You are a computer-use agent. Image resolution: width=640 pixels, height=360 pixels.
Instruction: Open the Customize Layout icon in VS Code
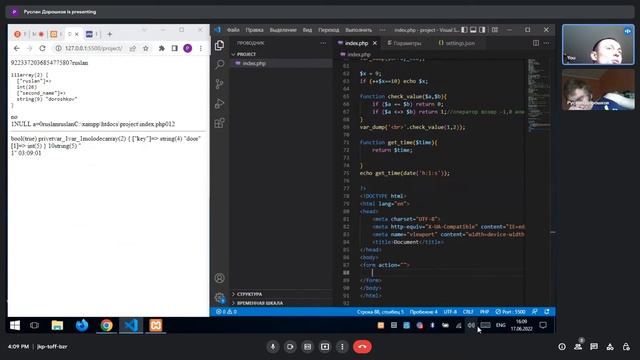click(x=495, y=30)
